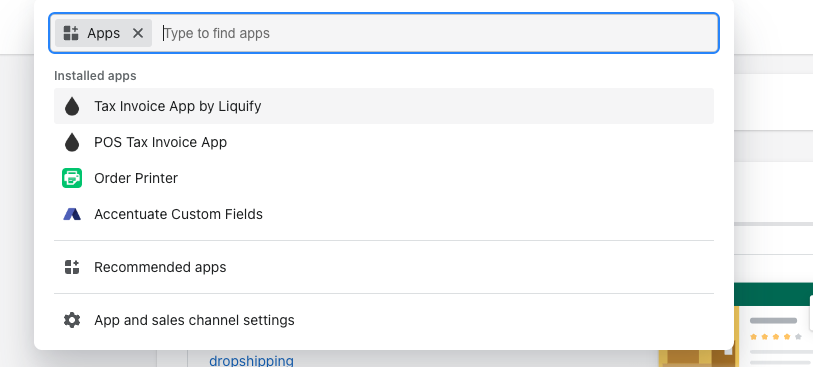Open POS Tax Invoice App
813x367 pixels.
pos(384,142)
